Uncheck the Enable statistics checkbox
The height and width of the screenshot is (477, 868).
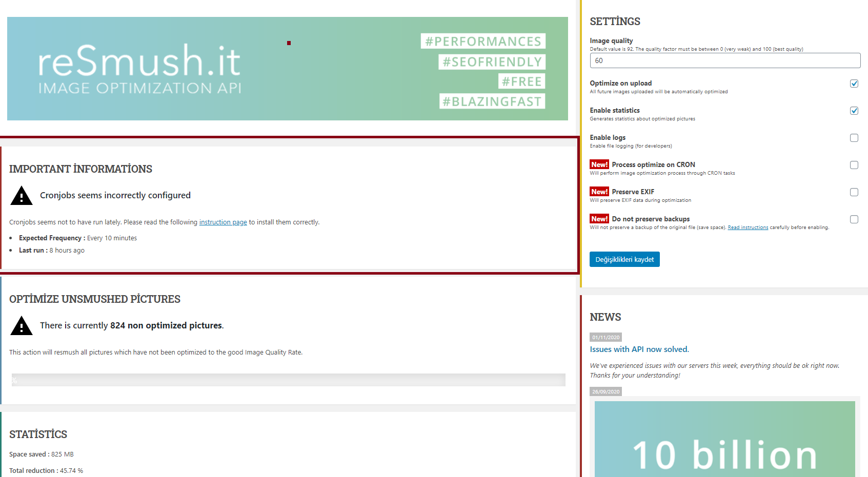[854, 111]
